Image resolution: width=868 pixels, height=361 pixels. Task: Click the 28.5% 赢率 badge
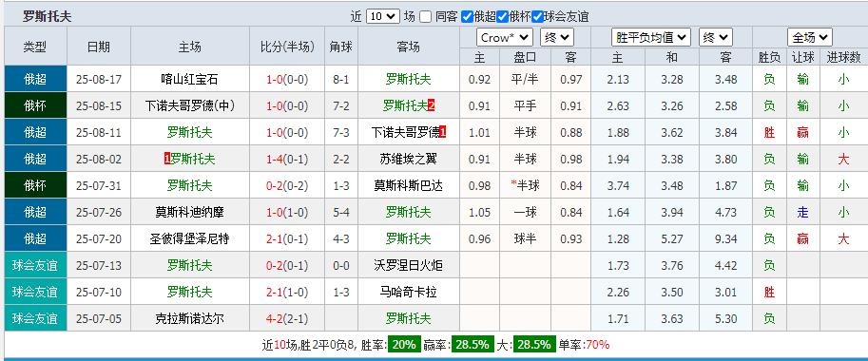coord(473,345)
